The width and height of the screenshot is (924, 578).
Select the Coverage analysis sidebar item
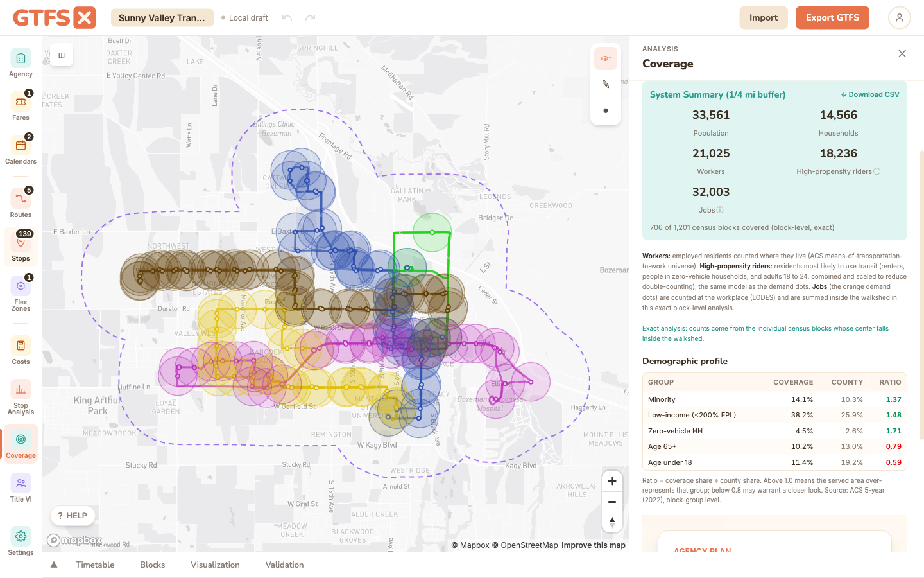tap(21, 444)
